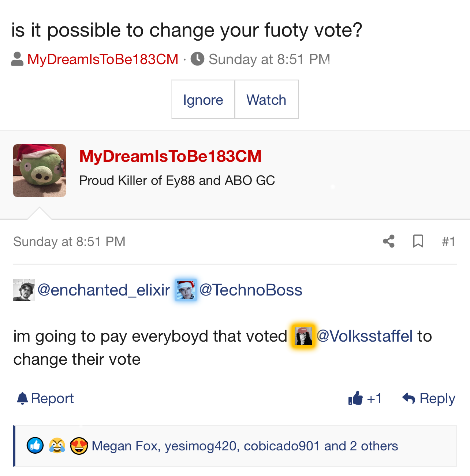470x476 pixels.
Task: Open the @Volksstaffel mention link
Action: tap(365, 336)
